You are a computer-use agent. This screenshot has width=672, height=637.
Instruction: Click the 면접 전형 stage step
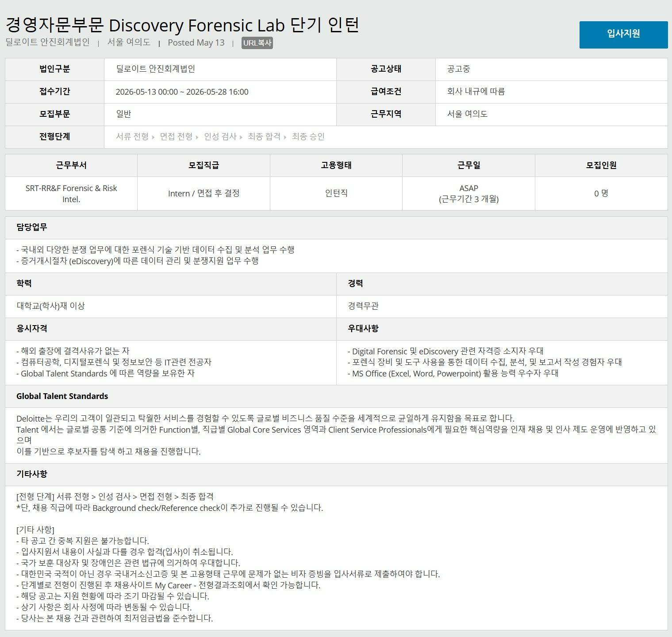click(x=176, y=137)
